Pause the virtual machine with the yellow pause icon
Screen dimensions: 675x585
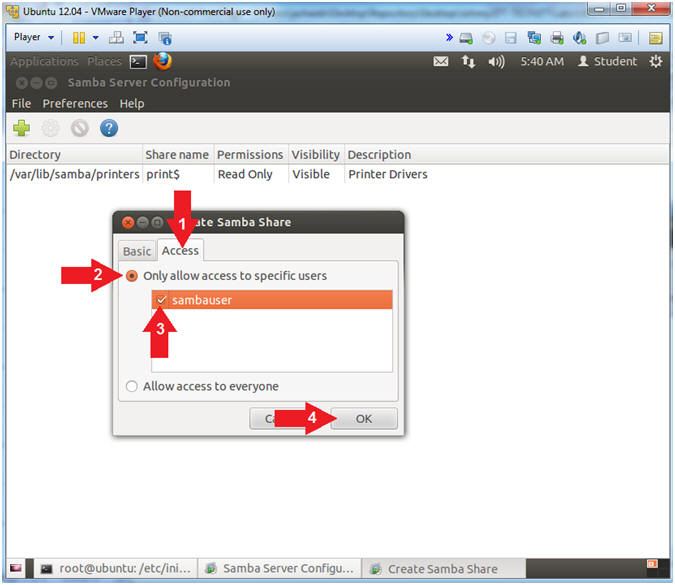click(x=78, y=38)
